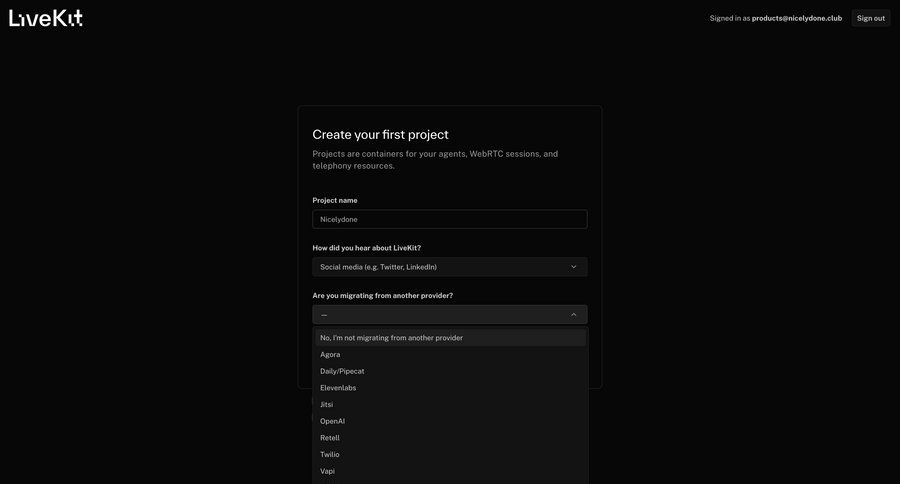The image size is (900, 484).
Task: Click the Sign out button
Action: click(x=871, y=18)
